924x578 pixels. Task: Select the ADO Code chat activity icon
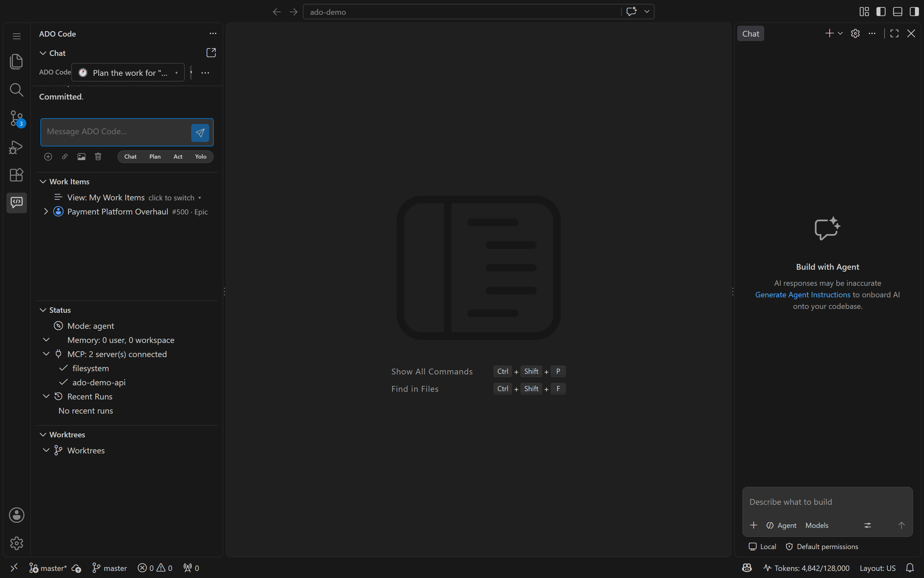coord(16,203)
